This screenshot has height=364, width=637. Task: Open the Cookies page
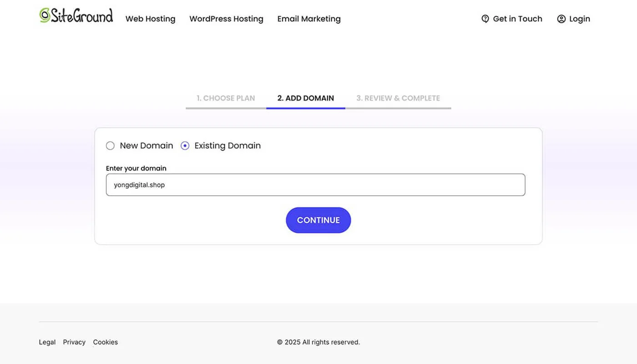(x=105, y=342)
